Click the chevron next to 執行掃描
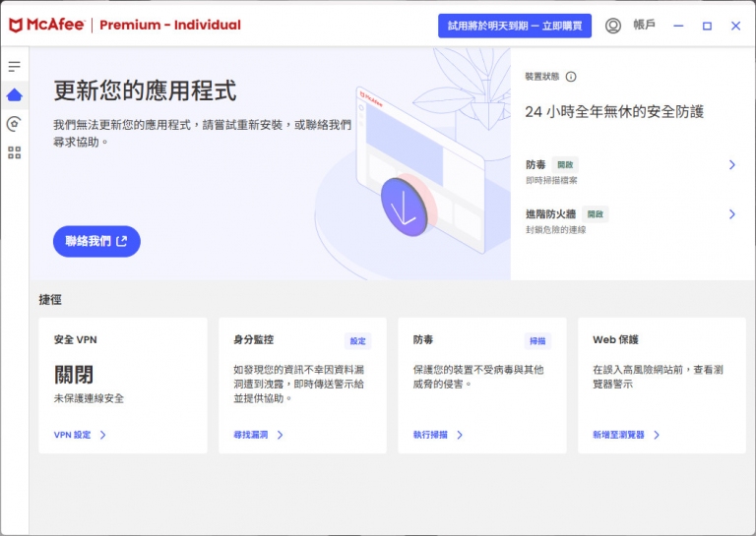 coord(460,435)
